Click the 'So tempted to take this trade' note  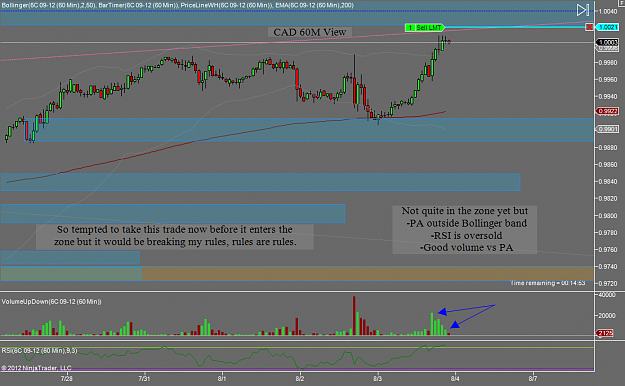tap(175, 236)
